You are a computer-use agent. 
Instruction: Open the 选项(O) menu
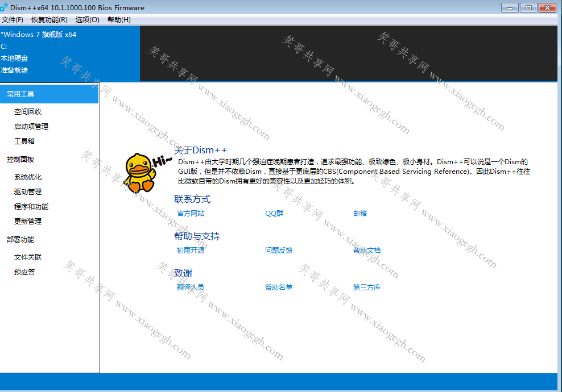[88, 20]
